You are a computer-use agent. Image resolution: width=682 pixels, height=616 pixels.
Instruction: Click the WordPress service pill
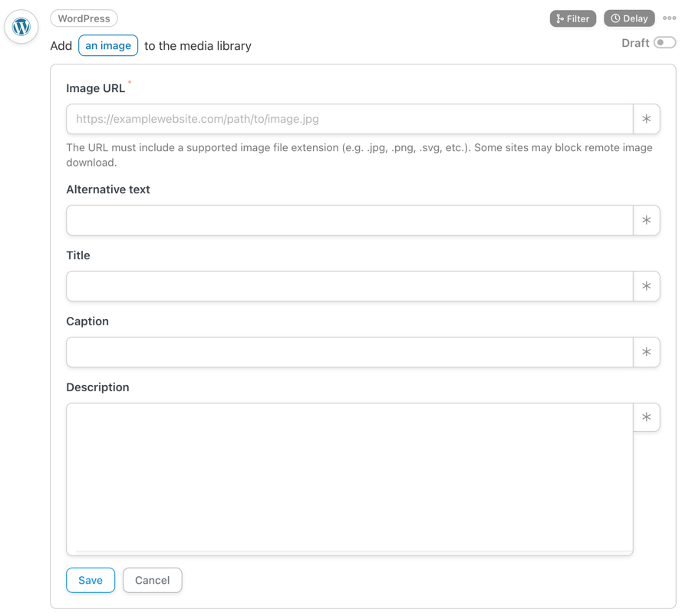tap(84, 18)
